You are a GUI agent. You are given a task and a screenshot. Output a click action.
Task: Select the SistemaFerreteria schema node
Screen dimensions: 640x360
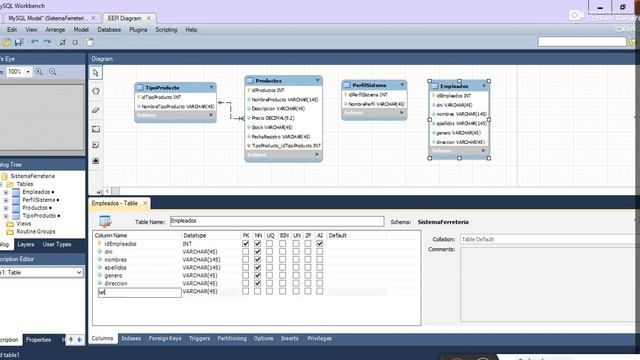32,176
